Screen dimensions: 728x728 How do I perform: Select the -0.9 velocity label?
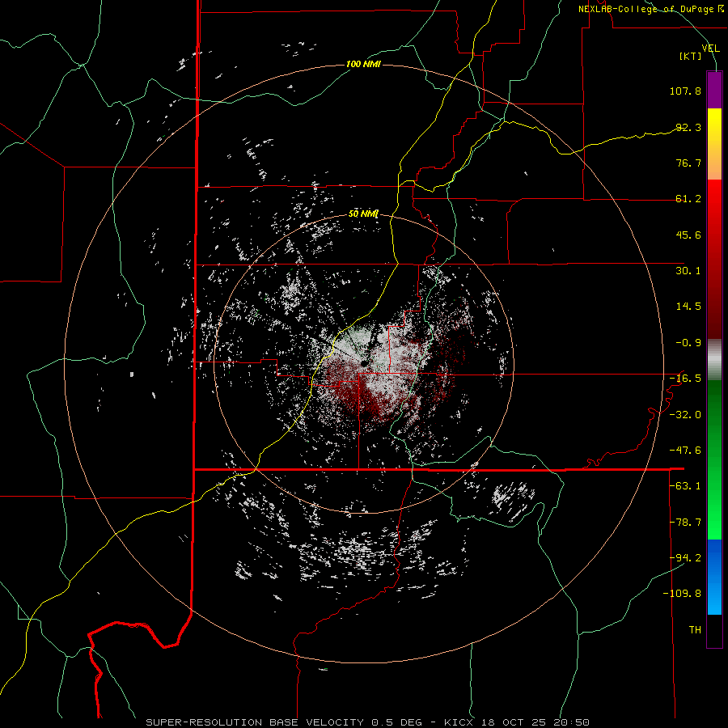(688, 343)
